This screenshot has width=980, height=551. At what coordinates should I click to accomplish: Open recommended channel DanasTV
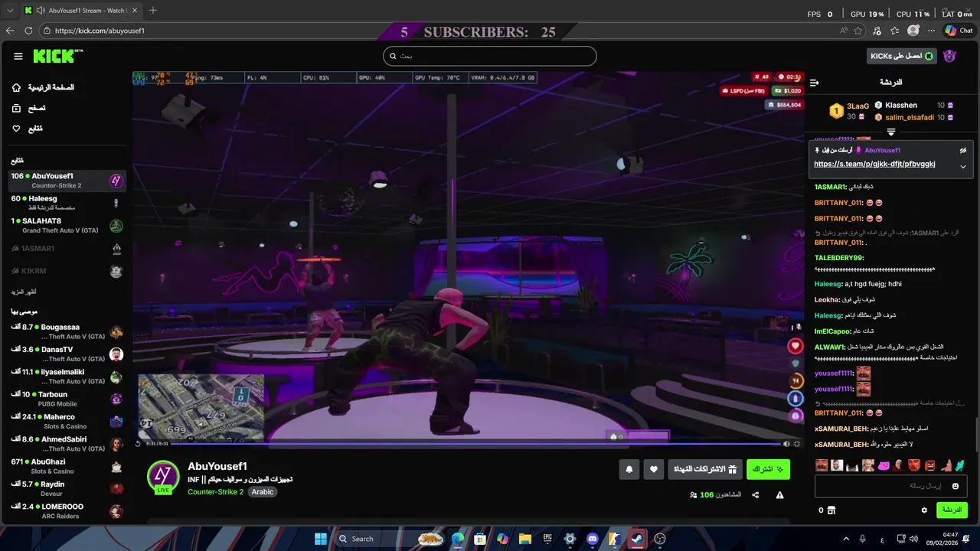pos(67,354)
